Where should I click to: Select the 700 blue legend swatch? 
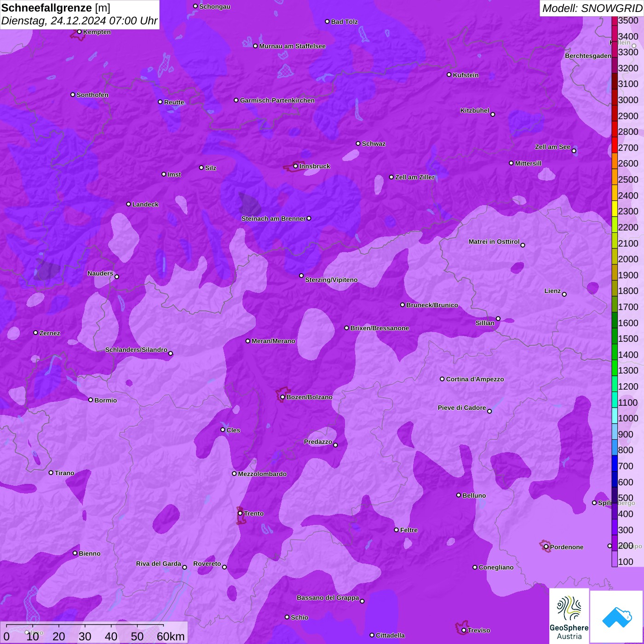pos(615,463)
